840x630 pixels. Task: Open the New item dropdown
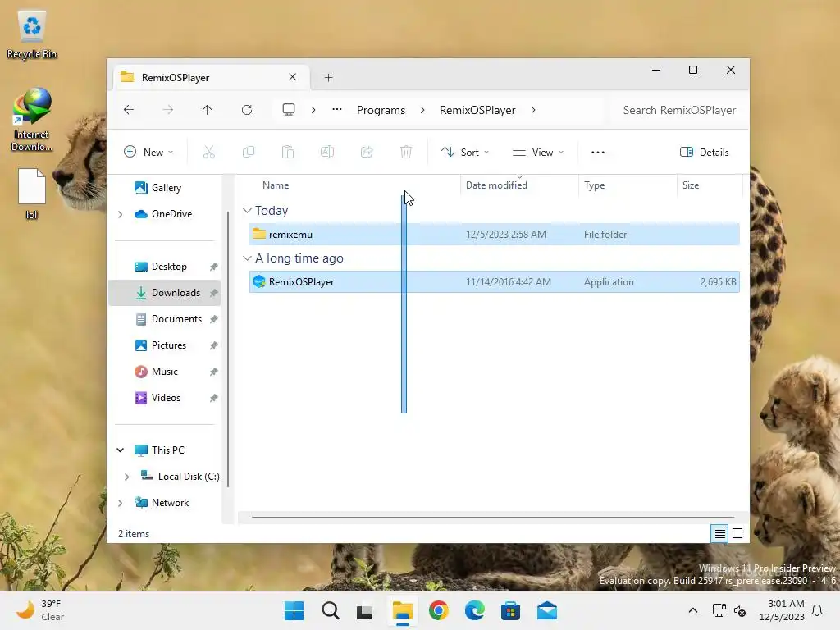point(148,152)
